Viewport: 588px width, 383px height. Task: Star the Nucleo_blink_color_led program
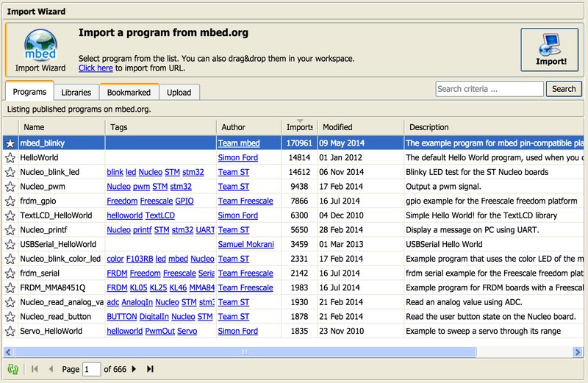pos(10,259)
